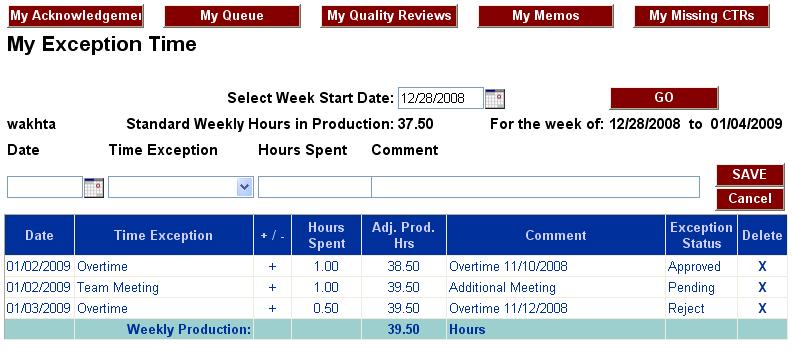
Task: Open calendar picker beside Week Start Date
Action: tap(494, 98)
